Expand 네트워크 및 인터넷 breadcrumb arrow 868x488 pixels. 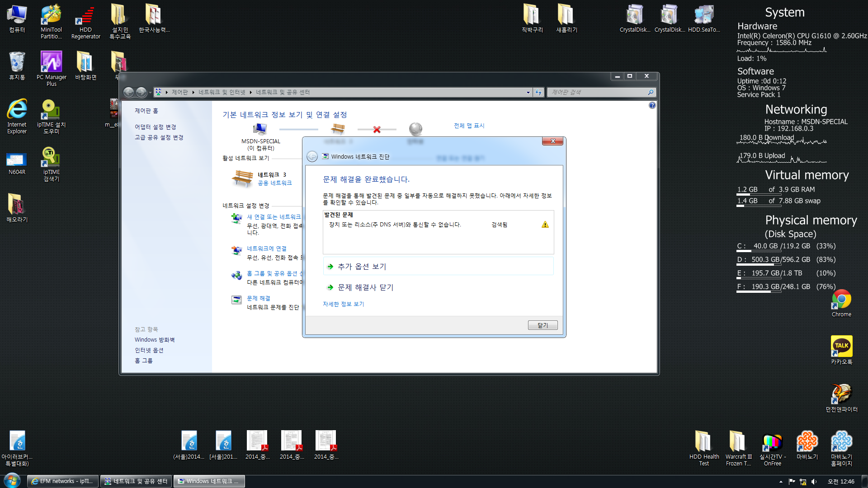pyautogui.click(x=250, y=92)
